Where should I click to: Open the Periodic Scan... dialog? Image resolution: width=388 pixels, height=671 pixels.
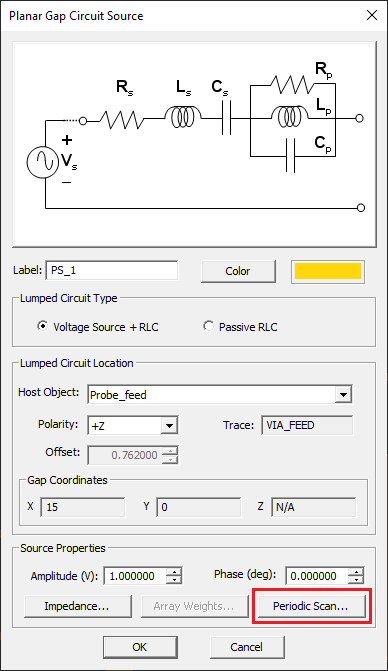[x=311, y=606]
